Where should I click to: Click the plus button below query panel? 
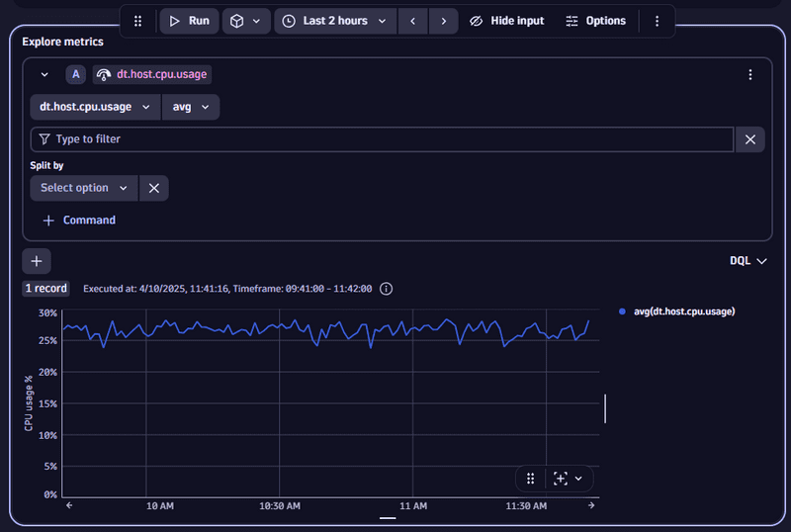pos(37,261)
